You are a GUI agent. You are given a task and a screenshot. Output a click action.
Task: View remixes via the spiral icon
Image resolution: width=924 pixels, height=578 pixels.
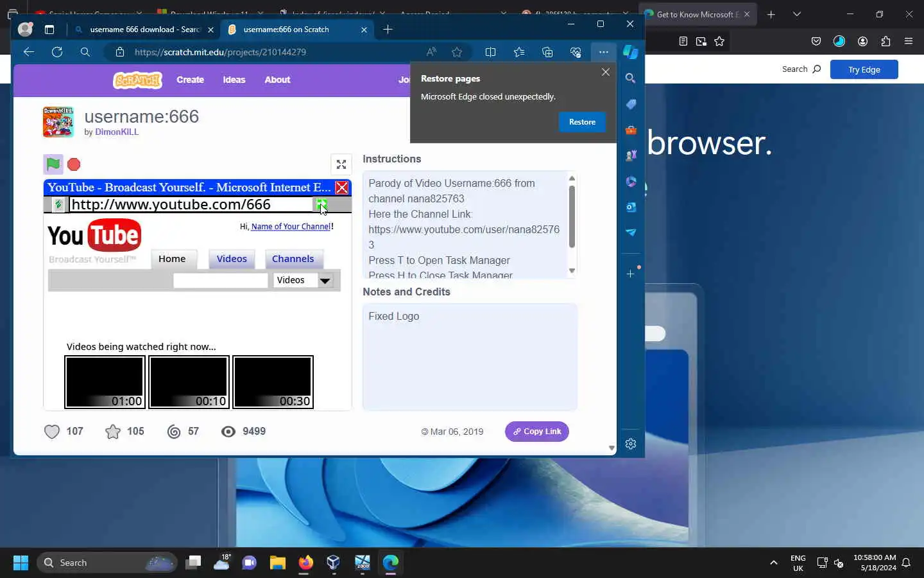point(174,432)
